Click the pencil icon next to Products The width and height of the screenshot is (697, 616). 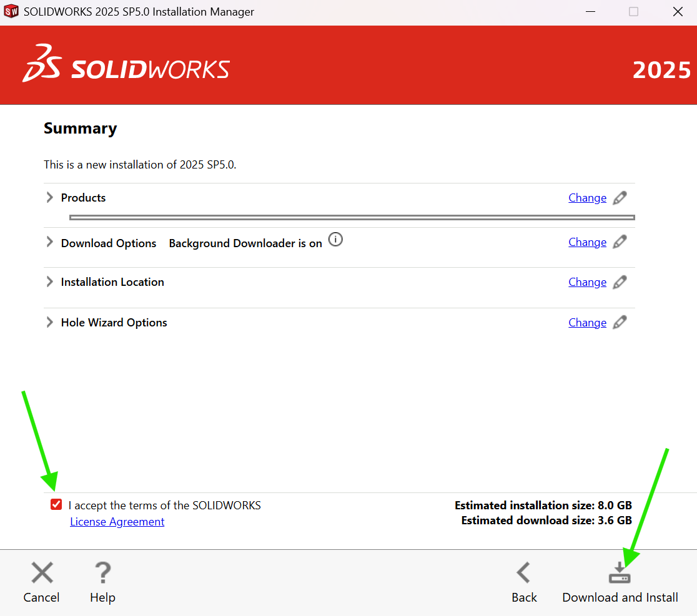[x=620, y=198]
